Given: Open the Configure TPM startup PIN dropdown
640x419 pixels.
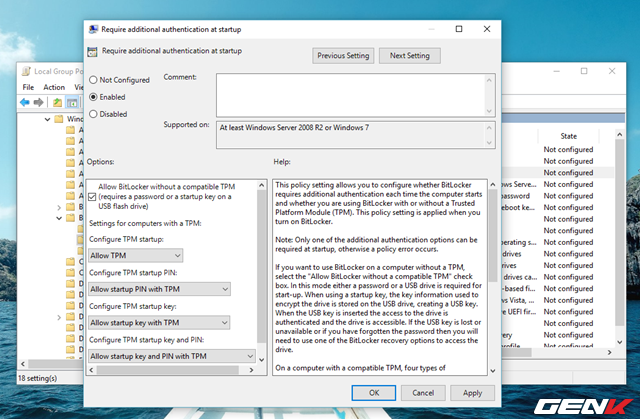Looking at the screenshot, I should point(159,289).
